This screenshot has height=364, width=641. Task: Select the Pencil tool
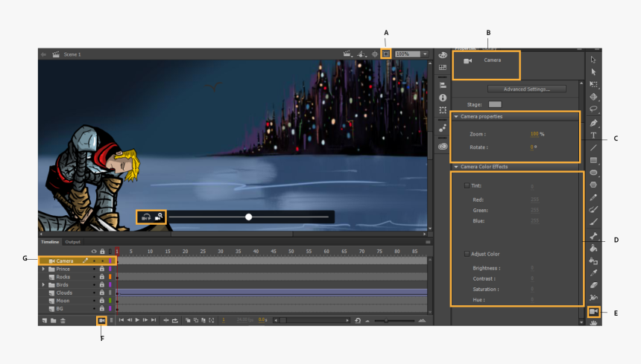pyautogui.click(x=593, y=197)
